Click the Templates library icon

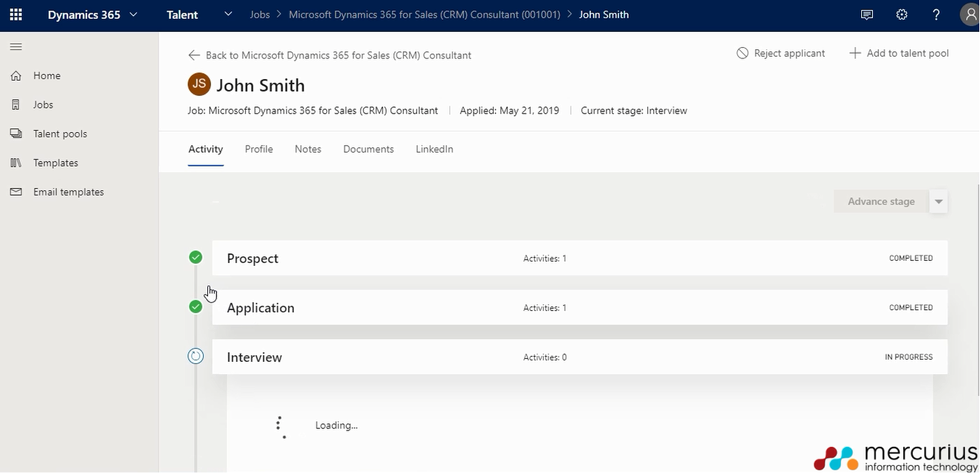point(15,162)
